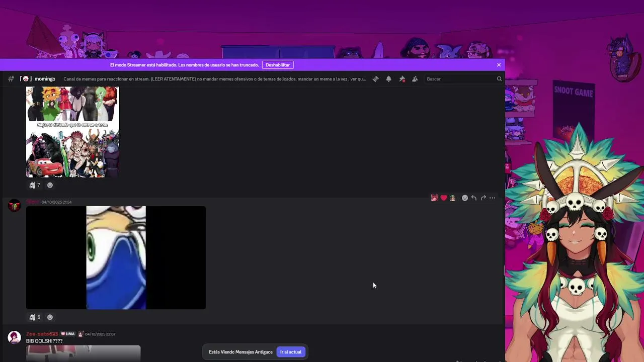Image resolution: width=644 pixels, height=362 pixels.
Task: Open the threads icon in channel header
Action: [x=375, y=79]
